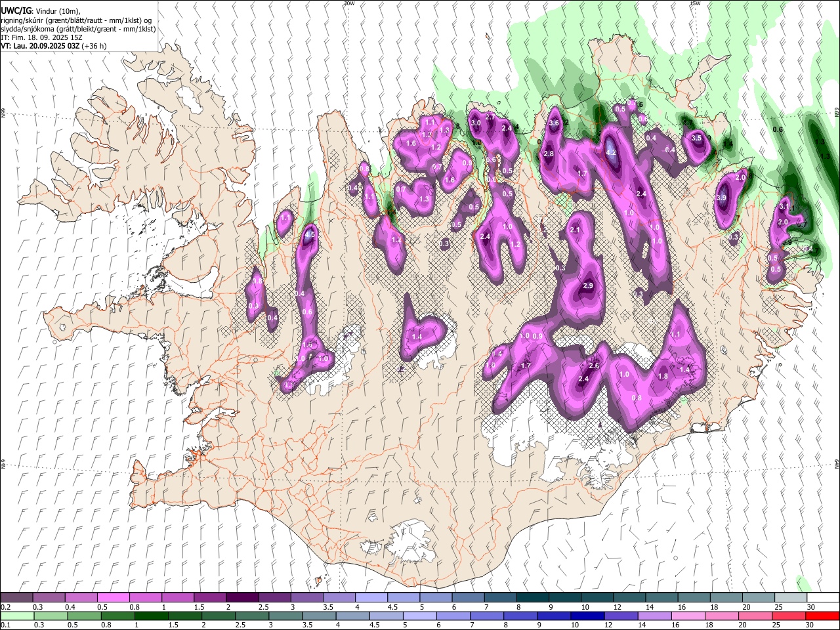Click the 3.9 precipitation value in the east
This screenshot has height=630, width=840.
pyautogui.click(x=721, y=198)
